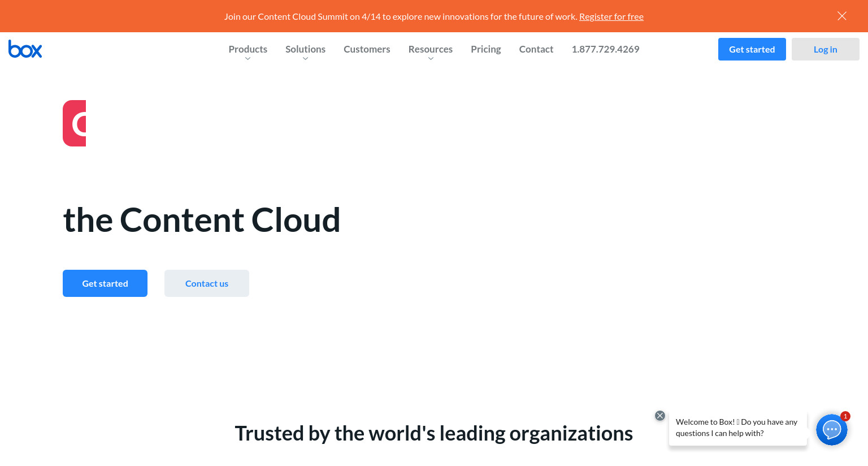
Task: Click the Box logo in the header
Action: click(25, 49)
